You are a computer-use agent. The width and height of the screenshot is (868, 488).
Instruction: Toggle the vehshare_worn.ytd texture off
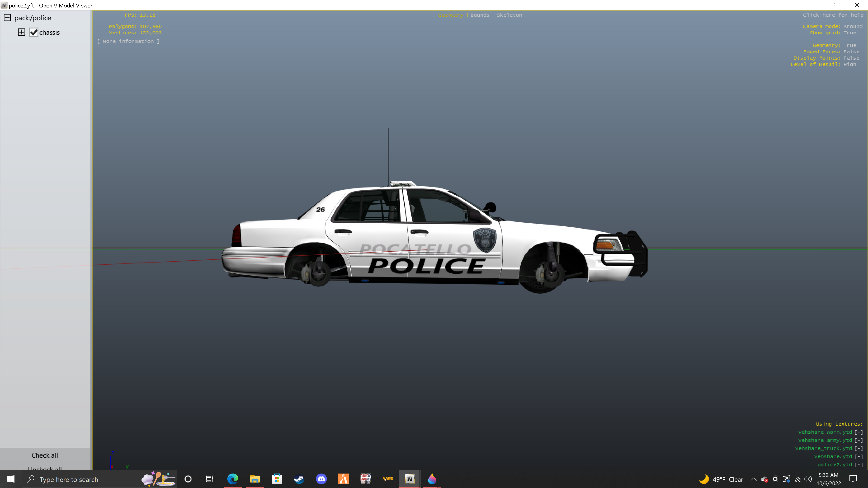858,432
